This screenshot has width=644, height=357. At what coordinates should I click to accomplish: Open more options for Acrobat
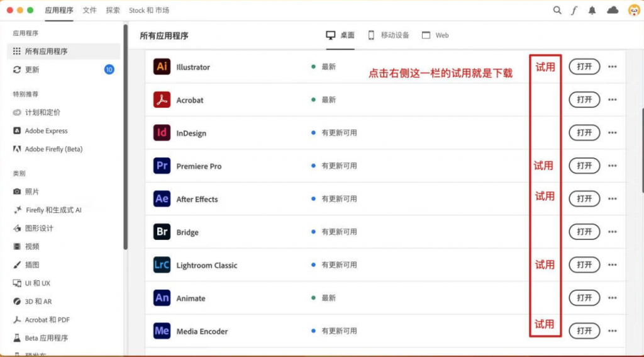[613, 99]
